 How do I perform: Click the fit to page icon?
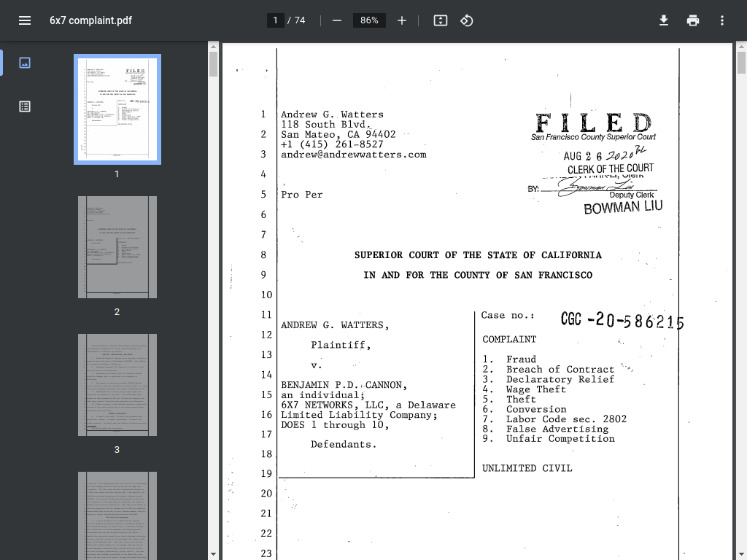(440, 20)
